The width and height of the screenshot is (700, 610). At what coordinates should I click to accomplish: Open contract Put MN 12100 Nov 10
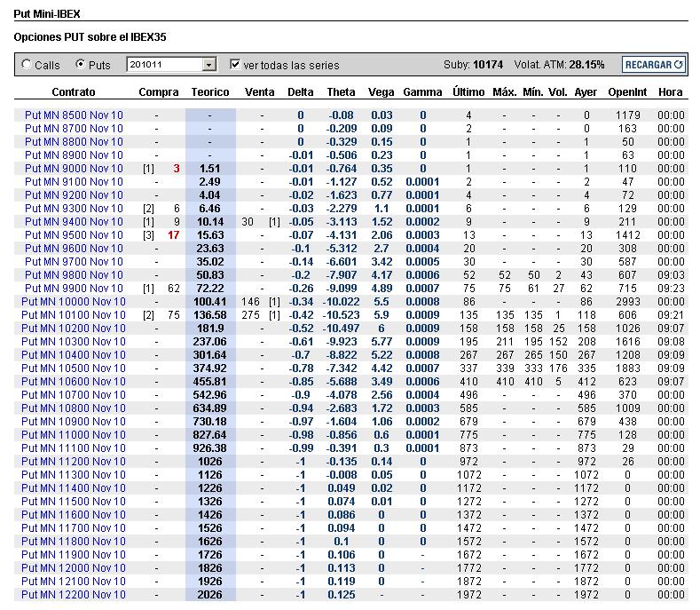pos(74,582)
